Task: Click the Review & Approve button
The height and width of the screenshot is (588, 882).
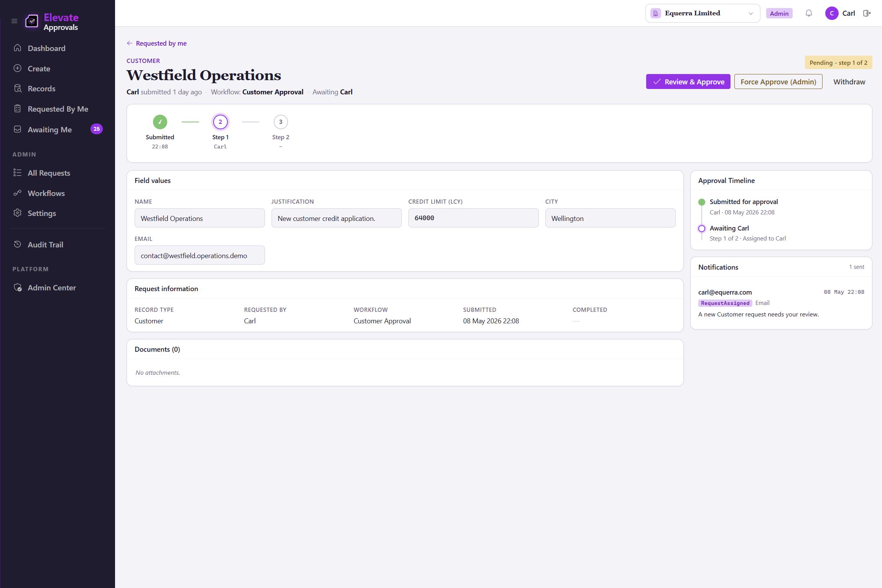Action: pyautogui.click(x=688, y=82)
